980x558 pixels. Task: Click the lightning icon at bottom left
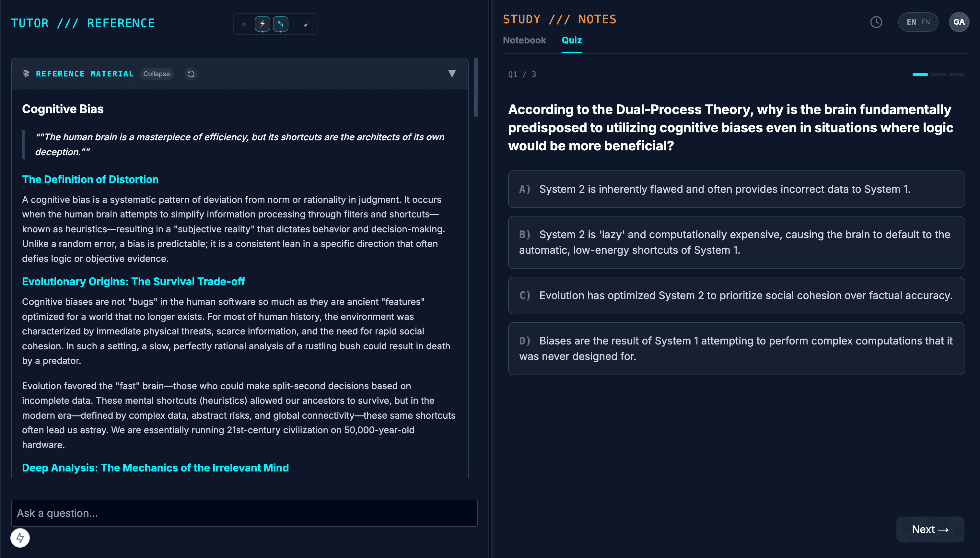pyautogui.click(x=20, y=538)
